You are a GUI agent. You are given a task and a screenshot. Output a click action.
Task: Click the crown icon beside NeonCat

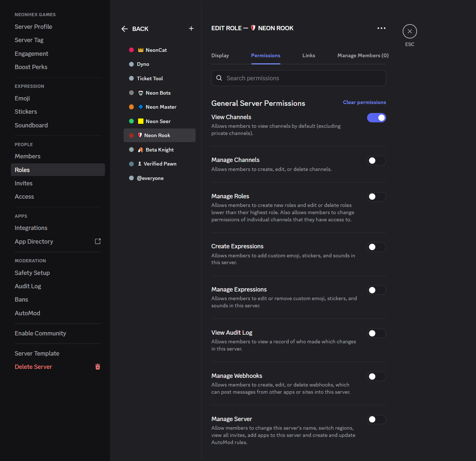click(141, 50)
